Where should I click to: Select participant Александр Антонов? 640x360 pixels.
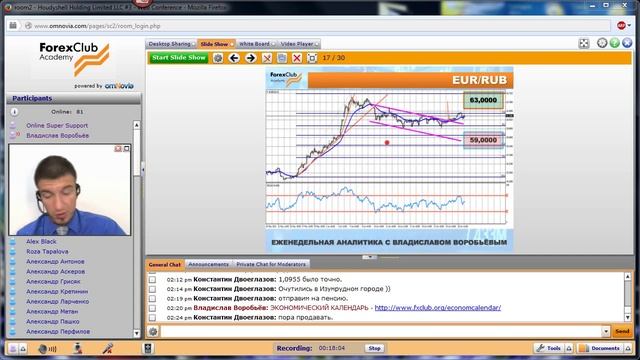pos(55,262)
